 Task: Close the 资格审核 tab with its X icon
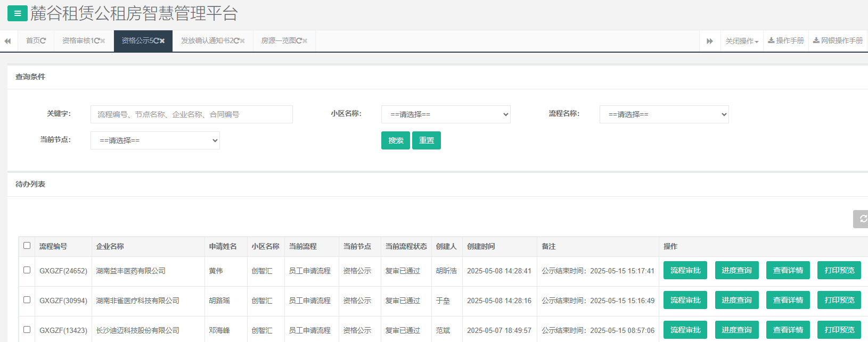click(103, 41)
